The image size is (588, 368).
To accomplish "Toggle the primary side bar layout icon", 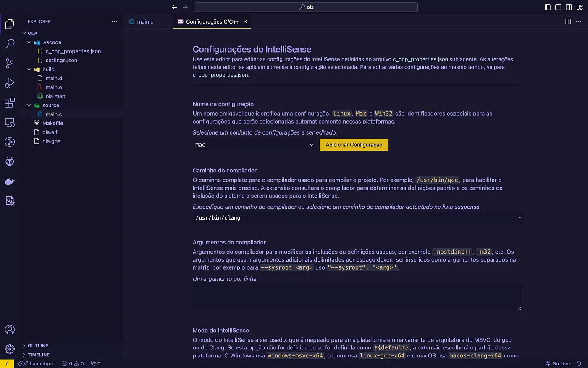I will coord(547,7).
